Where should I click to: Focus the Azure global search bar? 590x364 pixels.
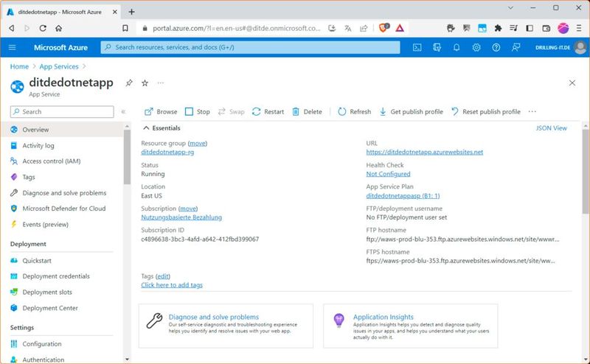click(x=250, y=47)
